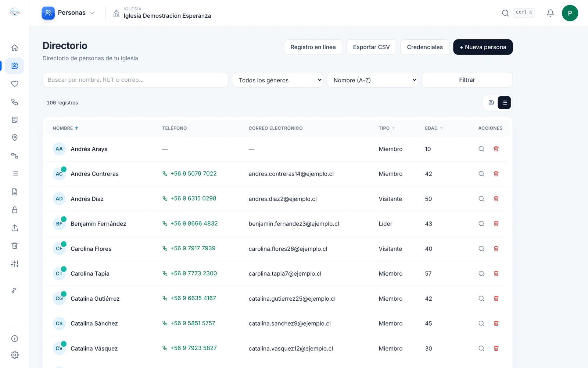Click Registro en línea button
588x368 pixels.
pos(313,47)
